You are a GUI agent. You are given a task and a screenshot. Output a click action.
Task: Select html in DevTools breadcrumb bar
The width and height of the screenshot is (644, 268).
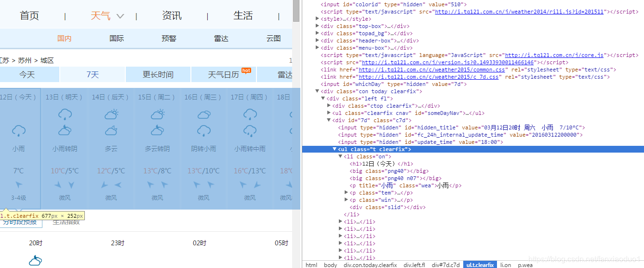[x=311, y=265]
